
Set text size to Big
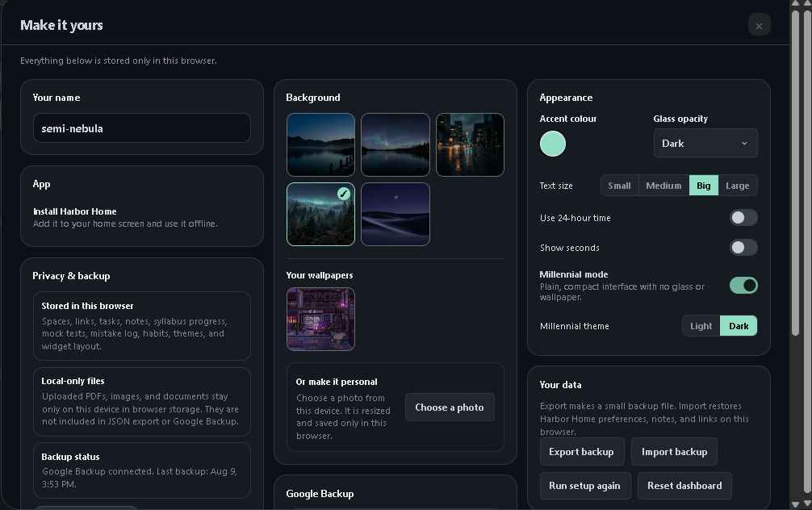click(x=703, y=186)
